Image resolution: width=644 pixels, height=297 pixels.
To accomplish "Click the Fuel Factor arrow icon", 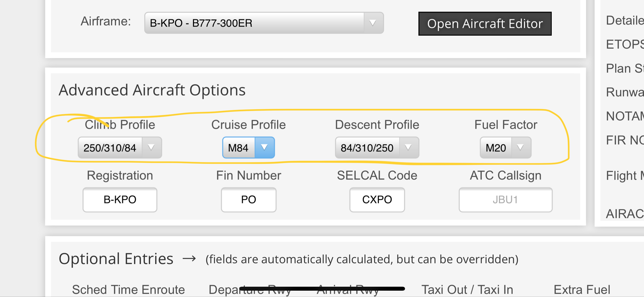I will (520, 147).
